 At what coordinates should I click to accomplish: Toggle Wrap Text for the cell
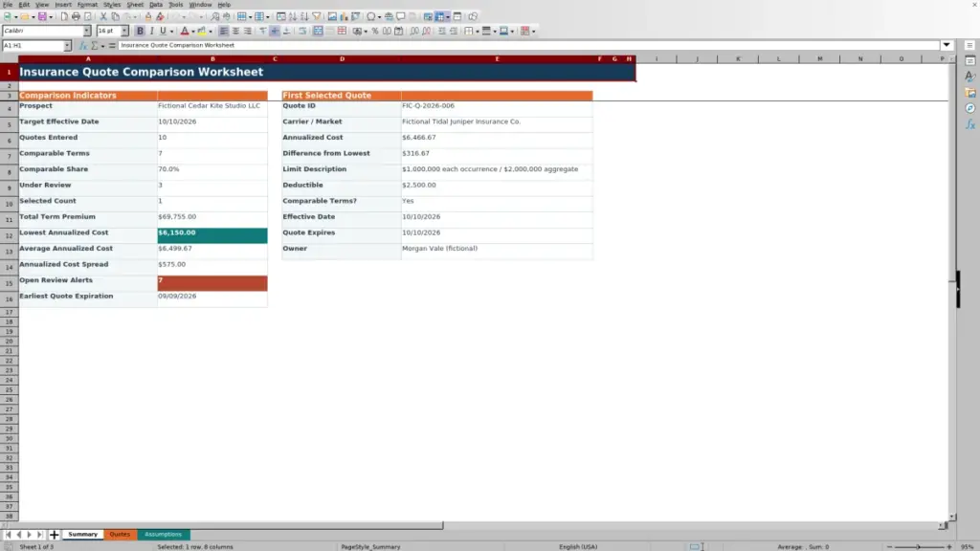[x=302, y=31]
